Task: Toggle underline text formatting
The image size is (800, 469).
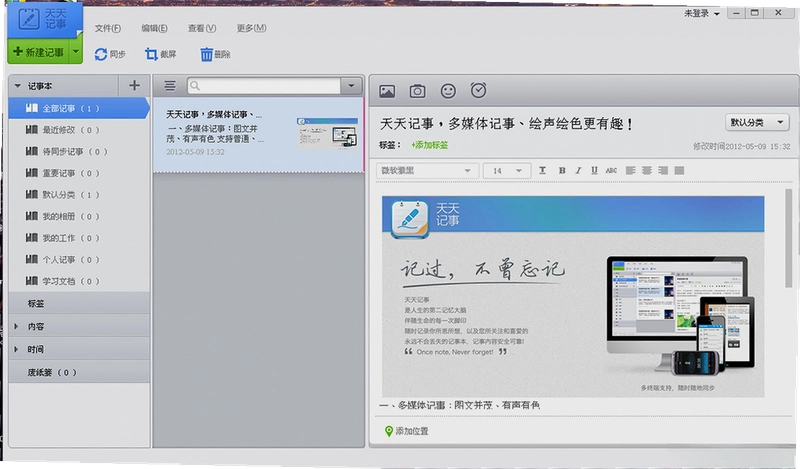Action: coord(594,170)
